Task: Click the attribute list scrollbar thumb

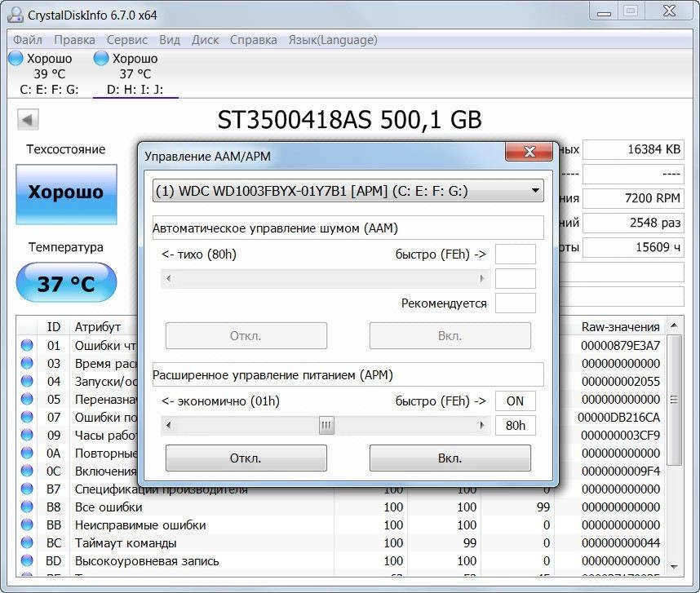Action: [x=674, y=400]
